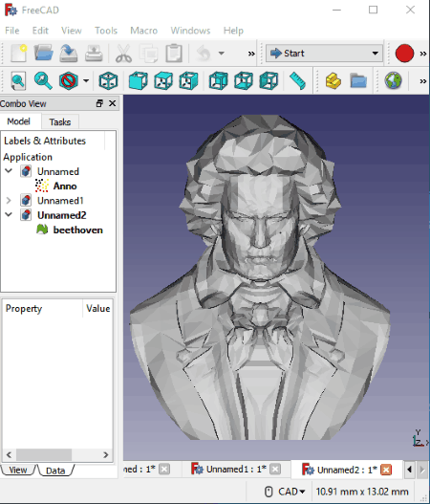Expand the hidden View toolbar items chevron
The width and height of the screenshot is (430, 504).
point(423,81)
